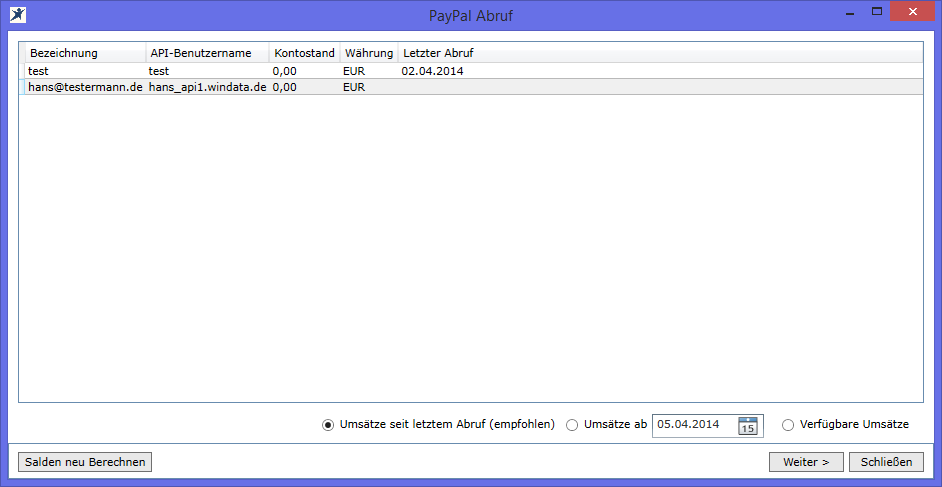Select the test account in Bezeichnung column
Viewport: 942px width, 487px height.
tap(38, 71)
